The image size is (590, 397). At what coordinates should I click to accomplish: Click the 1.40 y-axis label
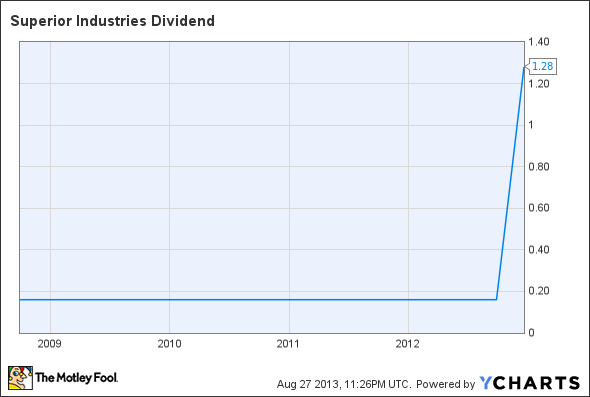tap(539, 42)
